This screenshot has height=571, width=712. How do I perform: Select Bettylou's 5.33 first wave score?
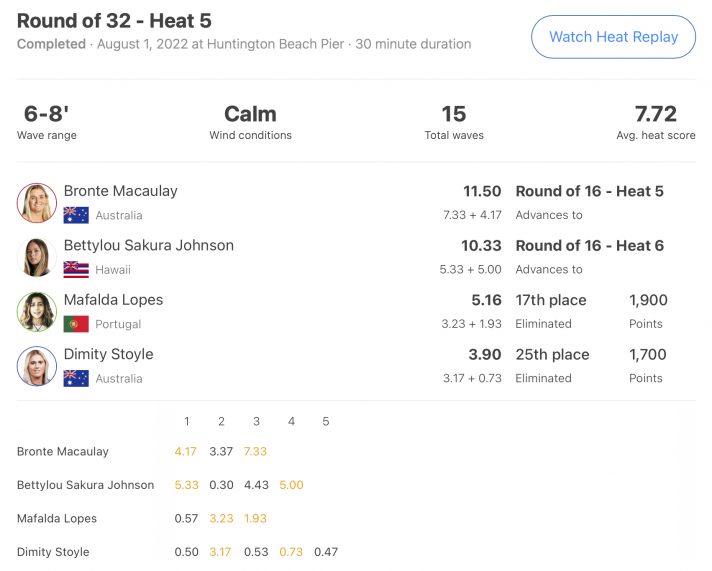tap(187, 485)
